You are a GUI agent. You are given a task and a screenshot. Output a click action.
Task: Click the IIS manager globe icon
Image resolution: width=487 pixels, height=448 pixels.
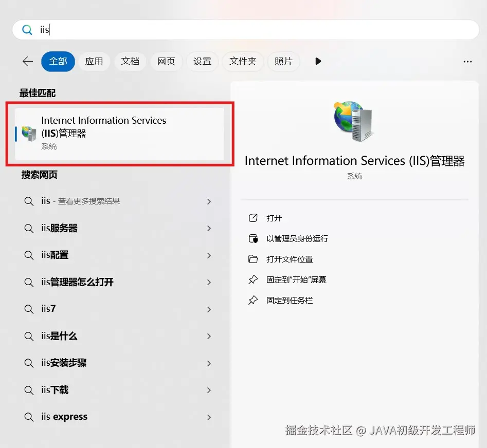click(353, 121)
